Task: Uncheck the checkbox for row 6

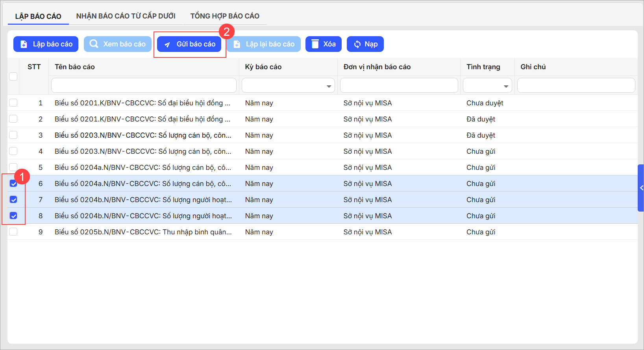Action: click(x=13, y=184)
